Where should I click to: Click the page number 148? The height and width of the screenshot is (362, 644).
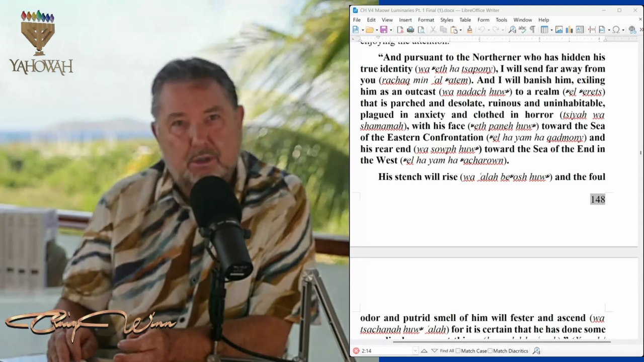(x=598, y=200)
